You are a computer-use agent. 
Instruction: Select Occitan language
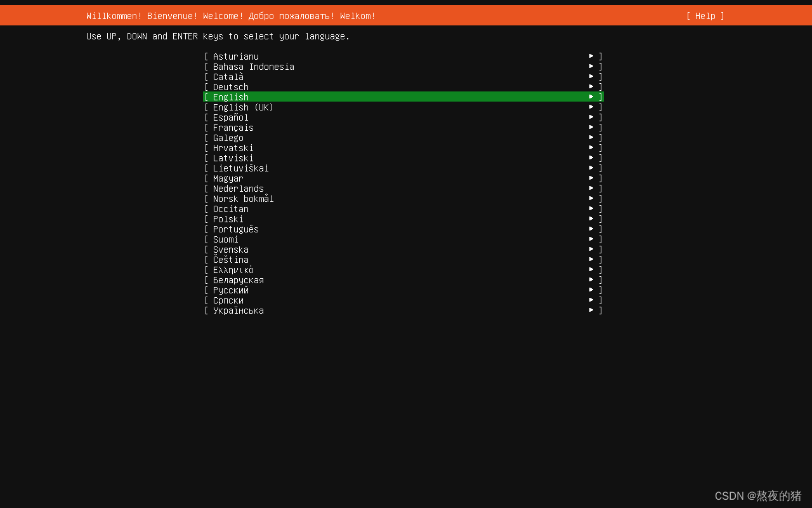[x=403, y=208]
